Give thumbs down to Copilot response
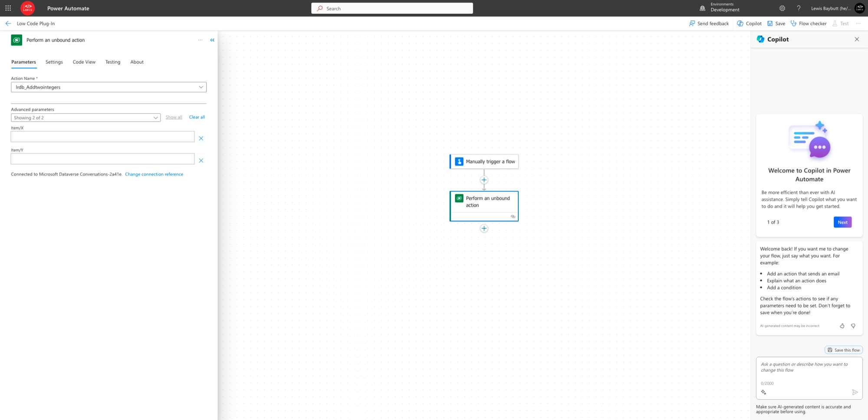The width and height of the screenshot is (868, 420). coord(853,326)
